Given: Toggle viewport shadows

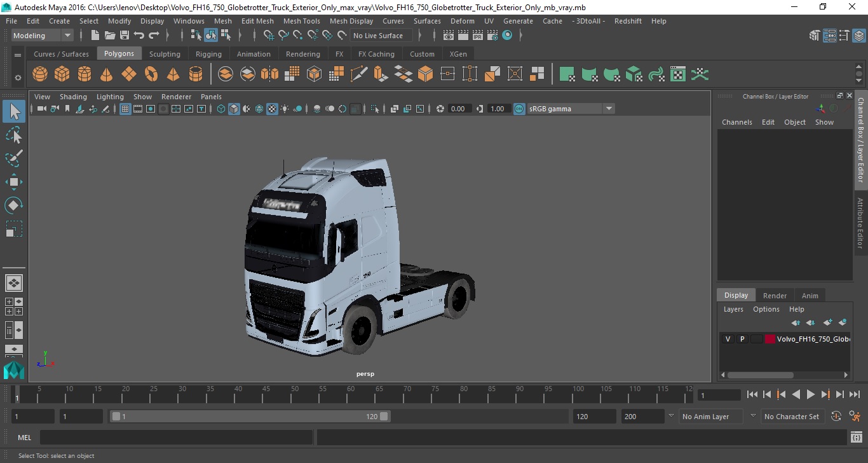Looking at the screenshot, I should coord(297,109).
